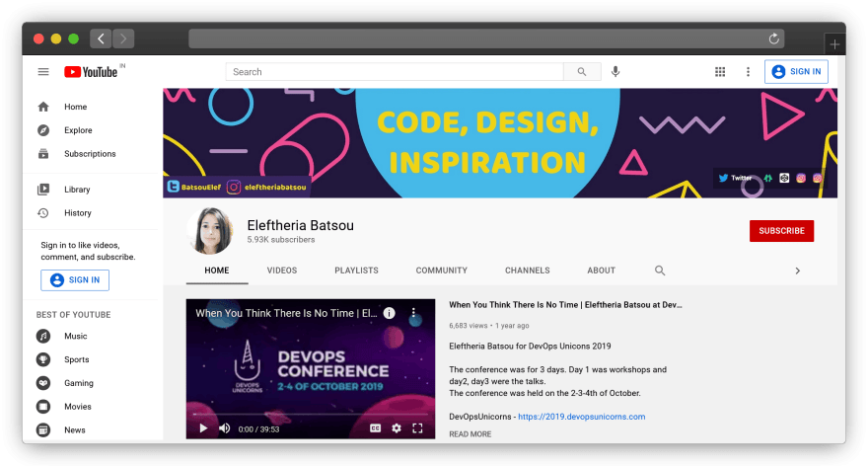Screen dimensions: 868x466
Task: Switch to the COMMUNITY tab
Action: click(x=442, y=271)
